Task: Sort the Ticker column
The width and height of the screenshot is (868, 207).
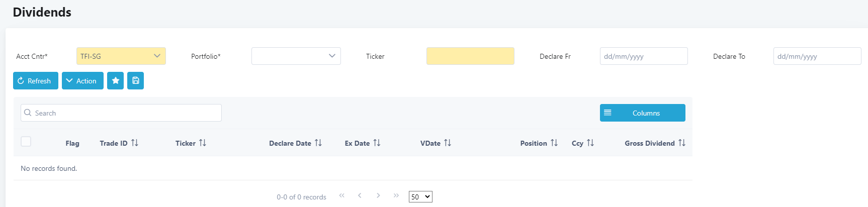Action: (203, 143)
